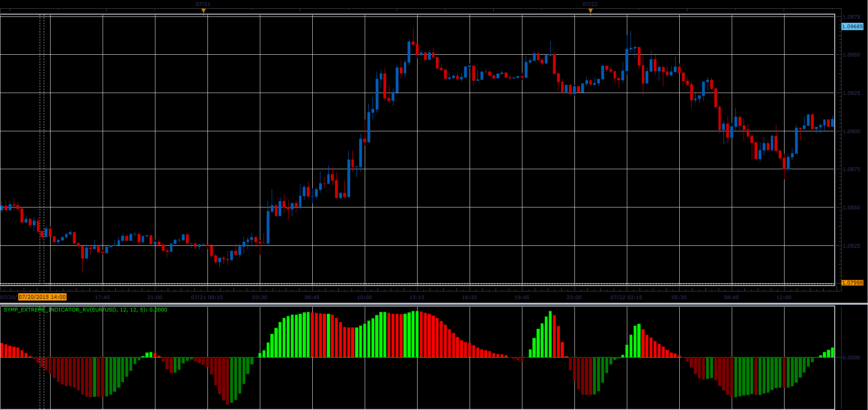Click the 16:30 time axis label
Image resolution: width=868 pixels, height=410 pixels.
[469, 297]
